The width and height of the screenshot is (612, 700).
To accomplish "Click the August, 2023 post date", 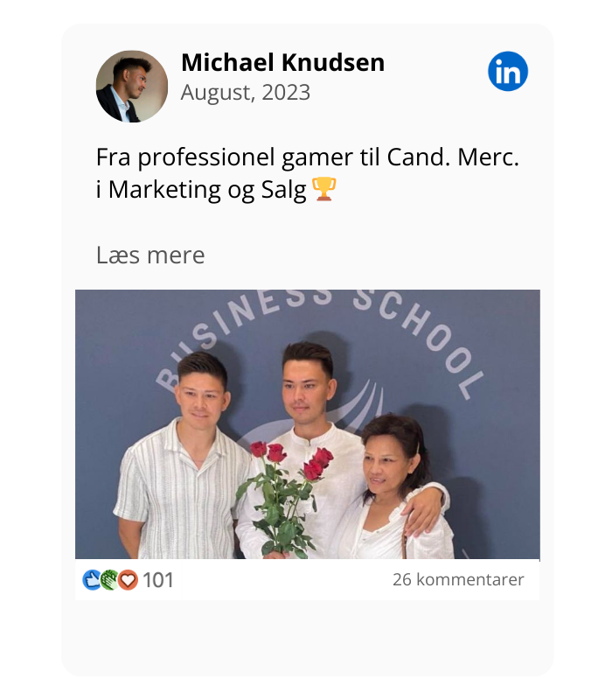I will click(x=246, y=93).
